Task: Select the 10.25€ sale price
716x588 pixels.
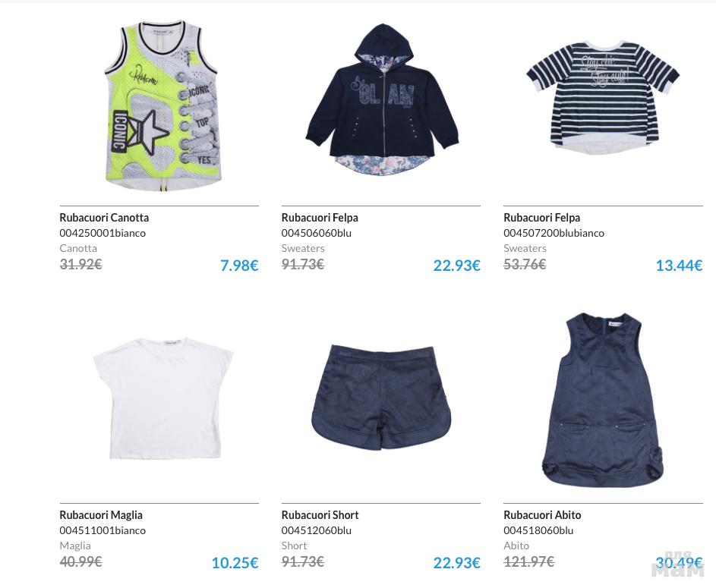Action: [235, 562]
